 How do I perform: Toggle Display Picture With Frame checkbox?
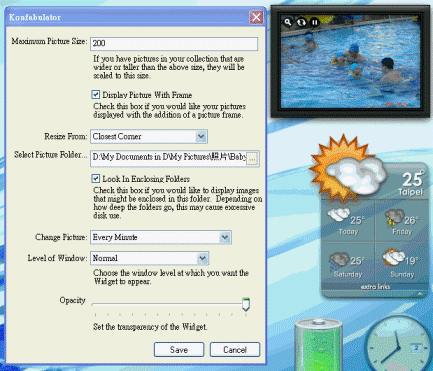pyautogui.click(x=96, y=95)
